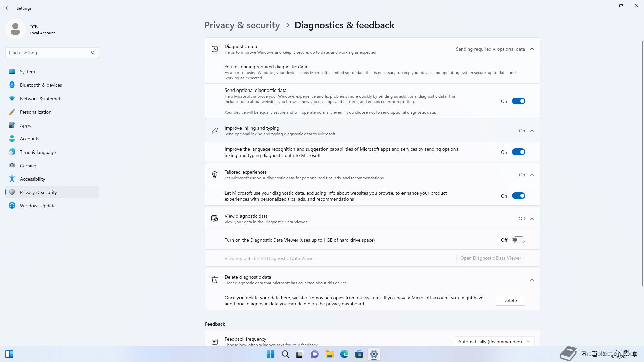644x362 pixels.
Task: Click the Tailored experiences lightbulb icon
Action: (x=215, y=175)
